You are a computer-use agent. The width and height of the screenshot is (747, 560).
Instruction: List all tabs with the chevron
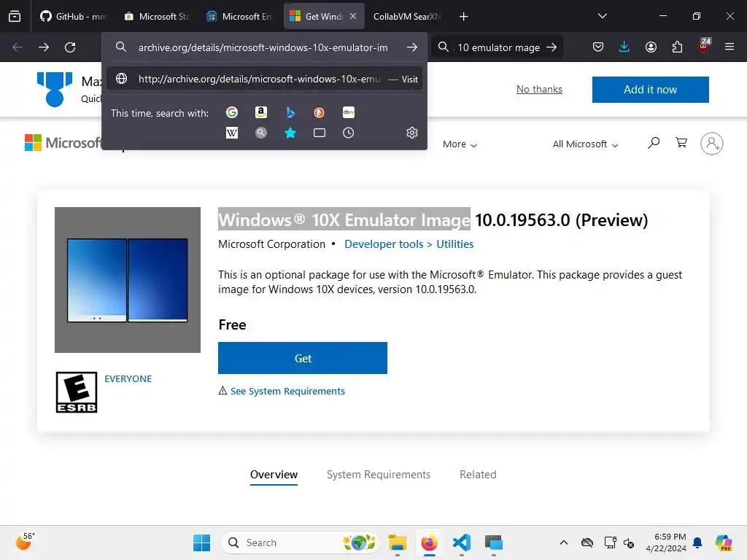(x=602, y=16)
